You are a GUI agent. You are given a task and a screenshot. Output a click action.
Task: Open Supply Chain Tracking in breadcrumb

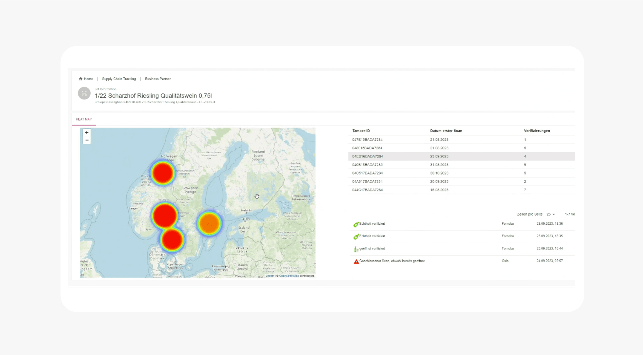(119, 79)
